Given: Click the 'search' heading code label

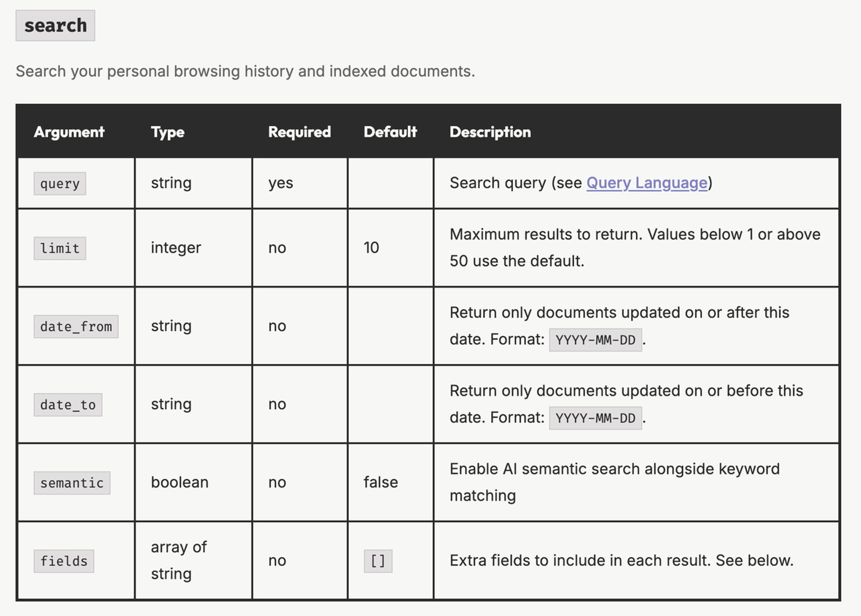Looking at the screenshot, I should [55, 25].
